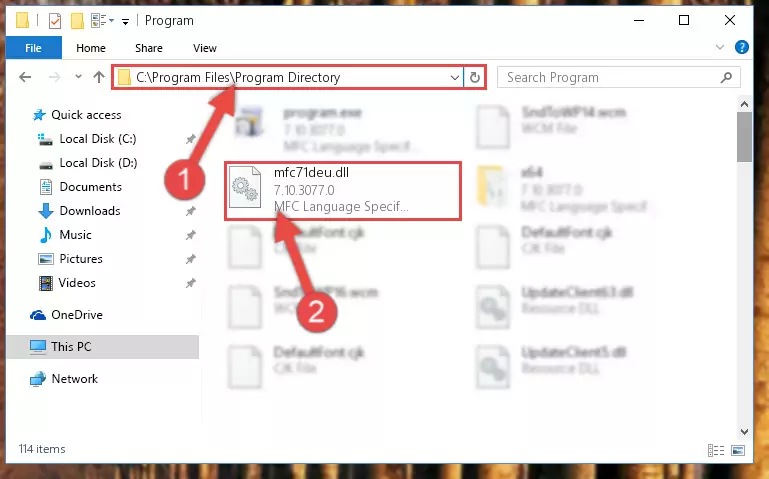Switch to the Share tab
Image resolution: width=769 pixels, height=479 pixels.
pyautogui.click(x=149, y=48)
